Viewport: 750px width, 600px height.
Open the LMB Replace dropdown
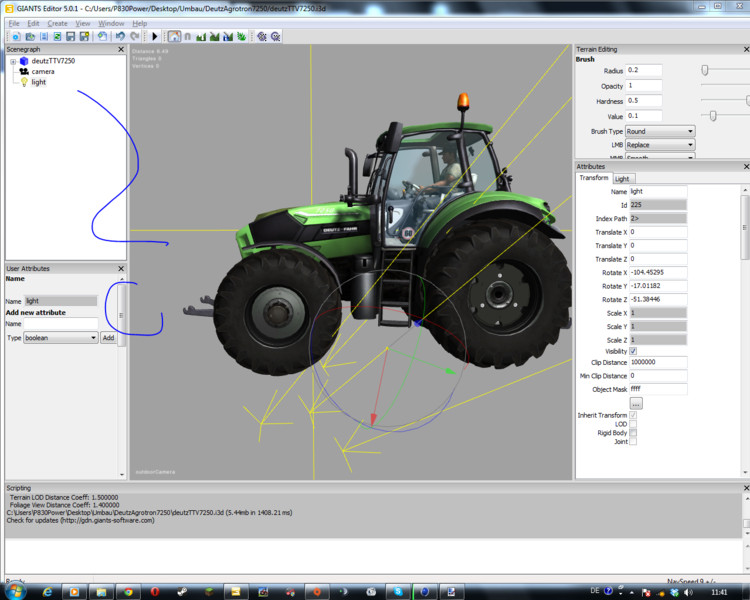660,145
